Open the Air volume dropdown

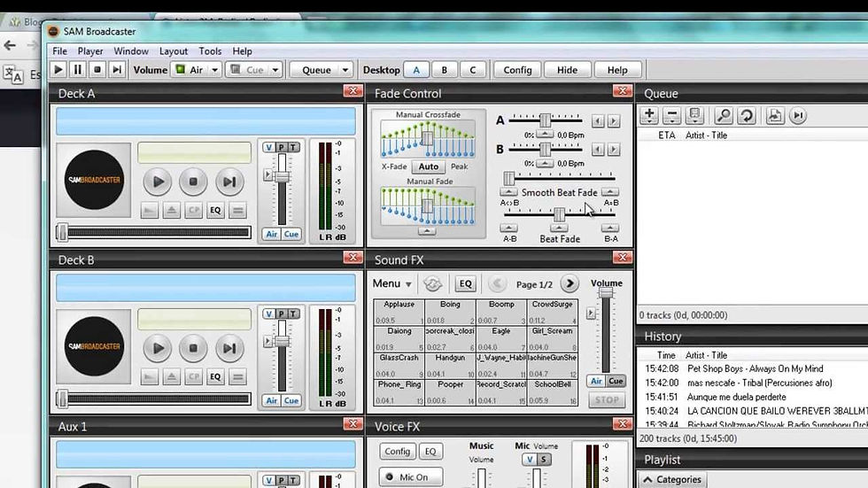coord(214,70)
